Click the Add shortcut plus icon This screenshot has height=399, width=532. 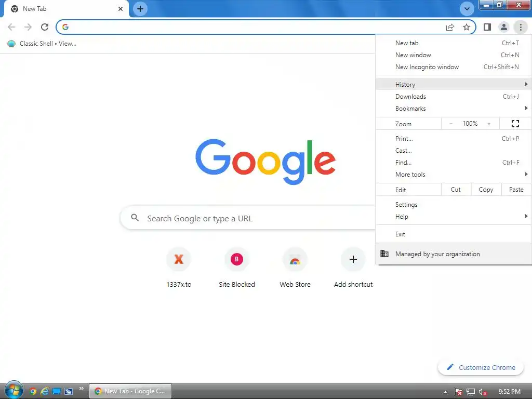pyautogui.click(x=353, y=259)
